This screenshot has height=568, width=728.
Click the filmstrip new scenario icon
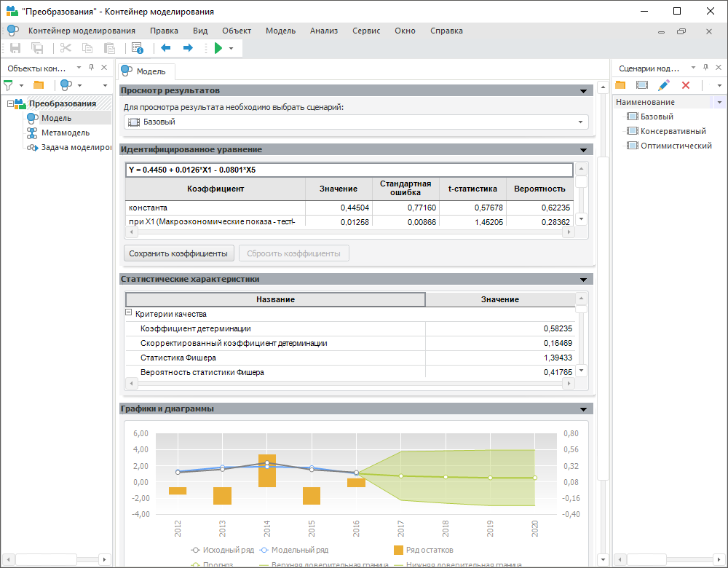pyautogui.click(x=641, y=85)
